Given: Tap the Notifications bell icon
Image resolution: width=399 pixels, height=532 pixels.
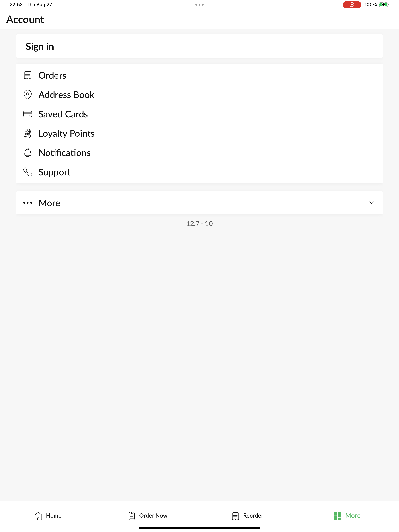Looking at the screenshot, I should [28, 153].
